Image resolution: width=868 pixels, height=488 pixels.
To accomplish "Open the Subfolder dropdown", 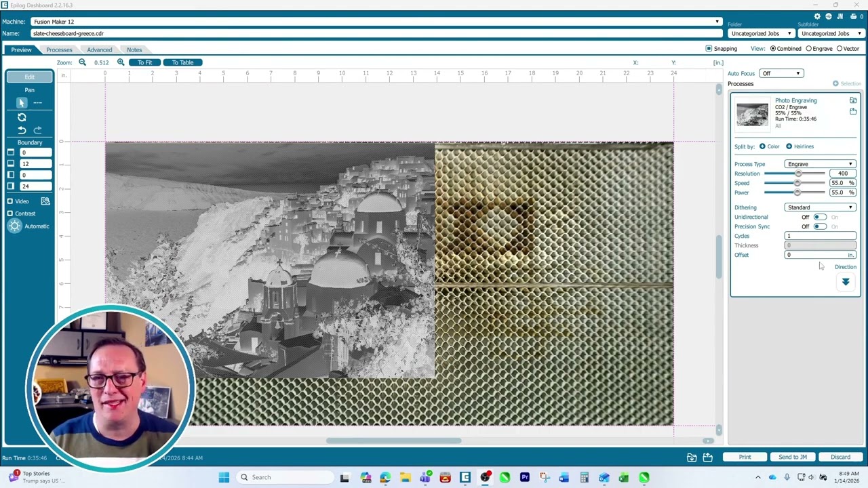I will pyautogui.click(x=831, y=33).
